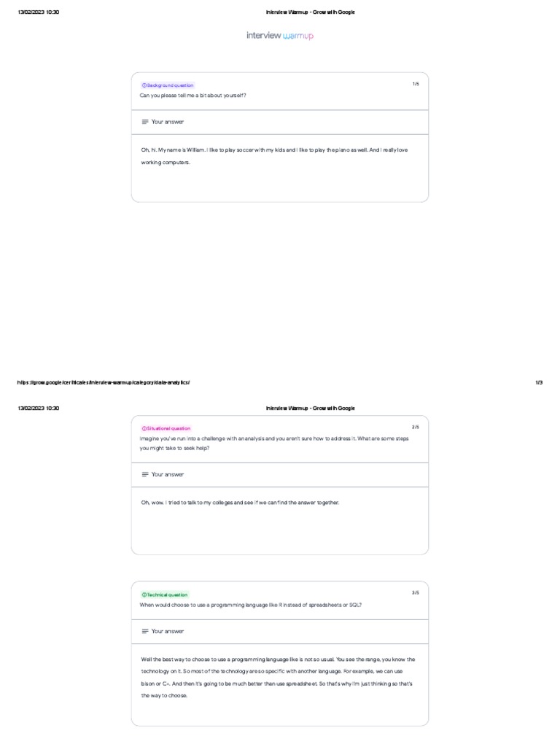Click the answer line 'the way to choose.'
This screenshot has width=560, height=747.
click(x=164, y=695)
